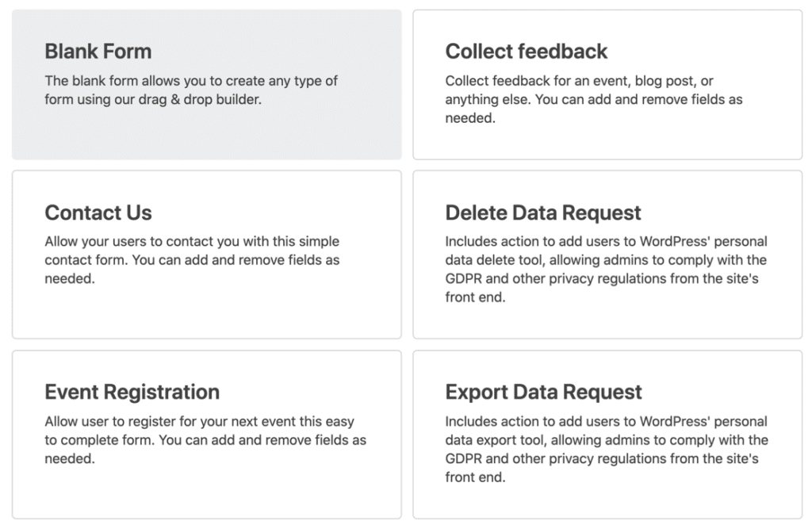Image resolution: width=812 pixels, height=525 pixels.
Task: Select the Blank Form template card
Action: [206, 85]
